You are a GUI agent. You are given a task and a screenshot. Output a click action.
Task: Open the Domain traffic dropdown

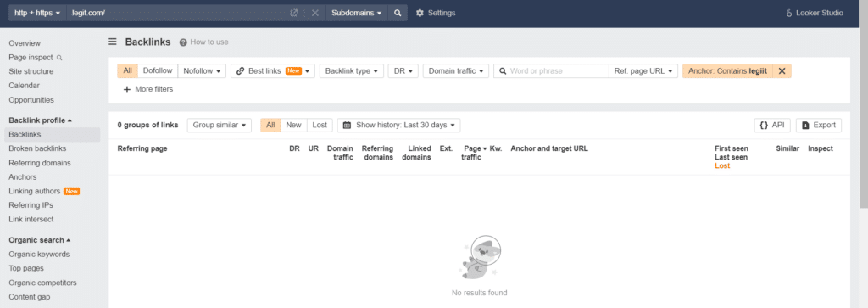click(455, 71)
